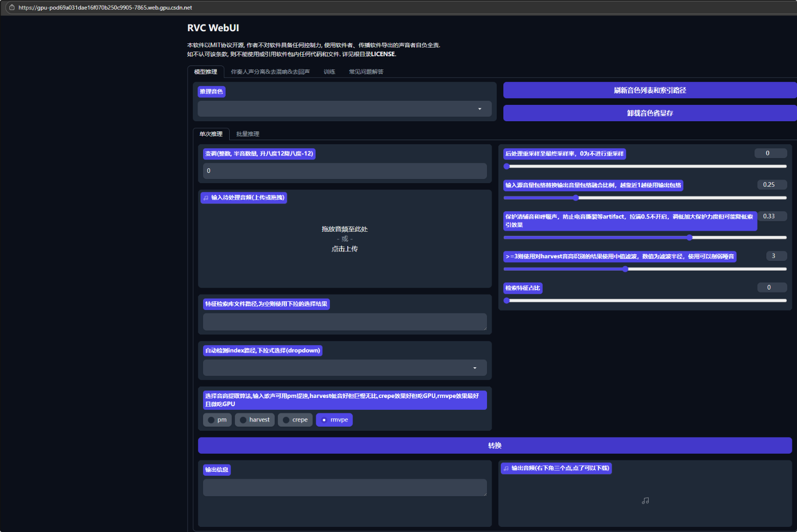The image size is (797, 532).
Task: Select the pm pitch extraction option
Action: pos(211,420)
